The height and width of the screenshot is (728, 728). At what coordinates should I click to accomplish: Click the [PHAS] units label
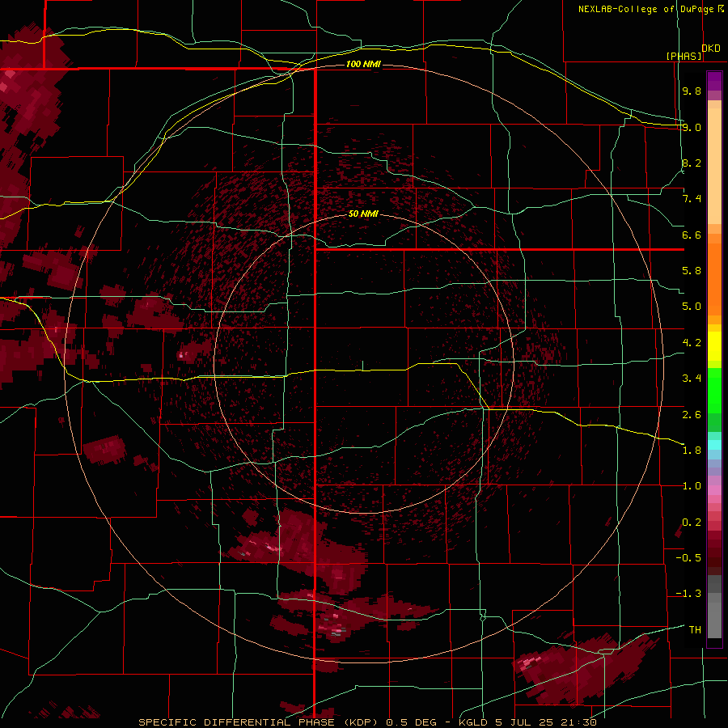684,56
